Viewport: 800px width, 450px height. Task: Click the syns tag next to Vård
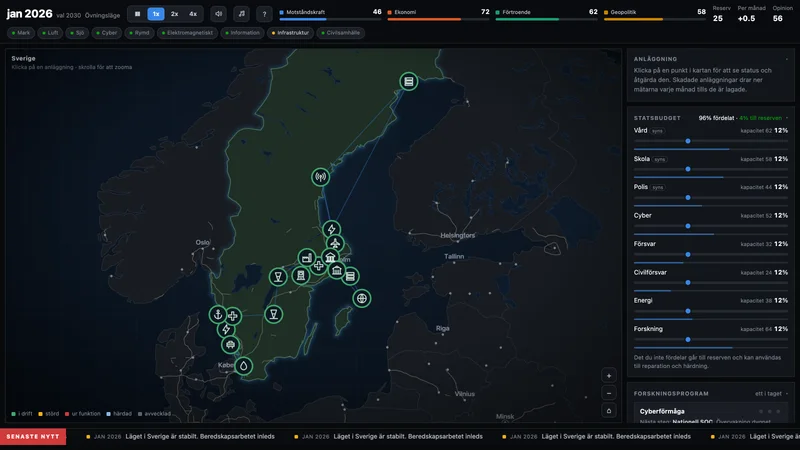pos(657,131)
